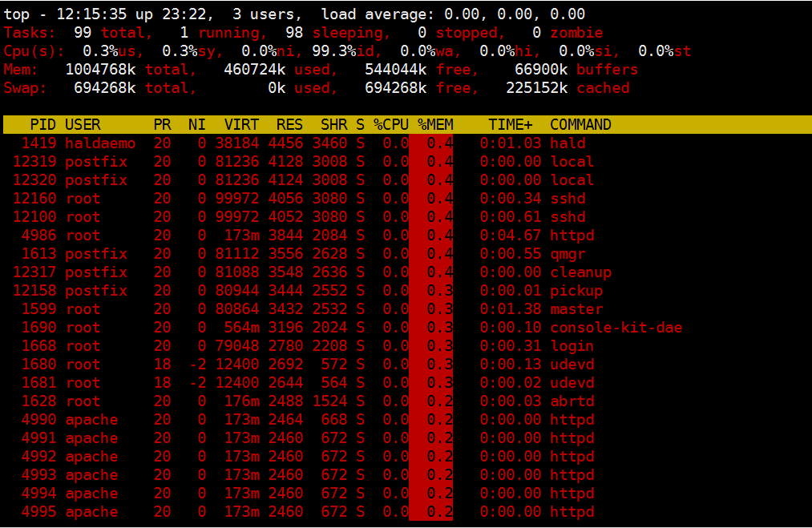Click the haldaemo user name
The width and height of the screenshot is (812, 528).
pyautogui.click(x=100, y=143)
